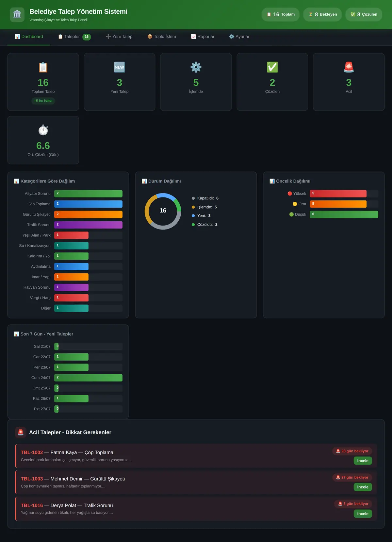The image size is (392, 542).
Task: Open the Dashboard tab
Action: point(29,37)
